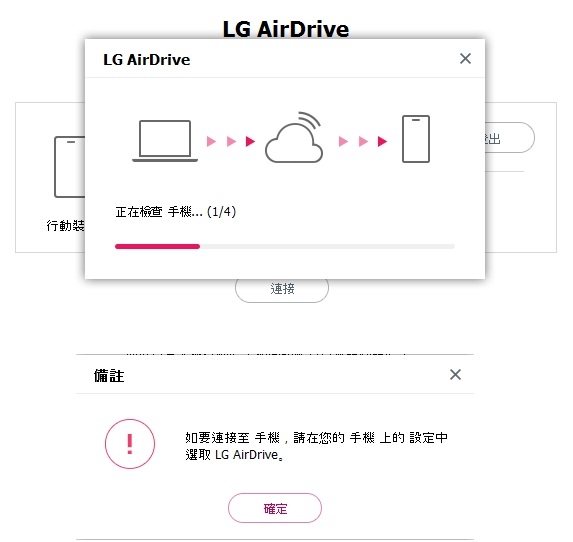Click the phone icon in the dialog
Viewport: 573px width, 542px height.
click(416, 139)
